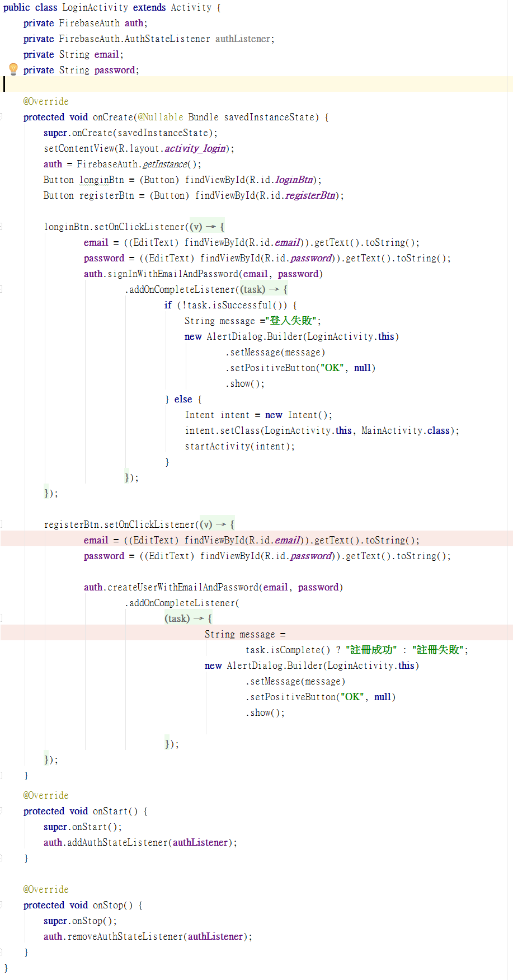Click task.isComplete() expression

[x=288, y=650]
